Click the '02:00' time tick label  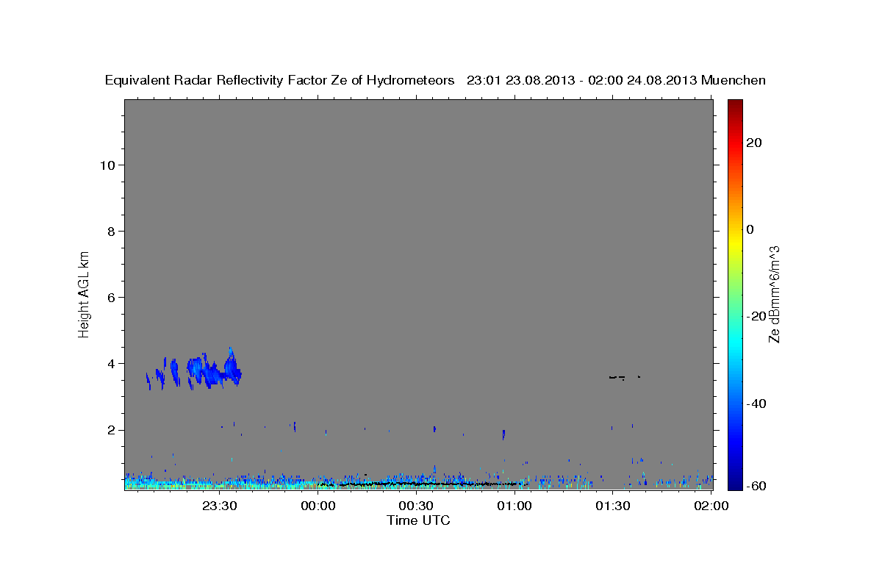click(x=711, y=506)
